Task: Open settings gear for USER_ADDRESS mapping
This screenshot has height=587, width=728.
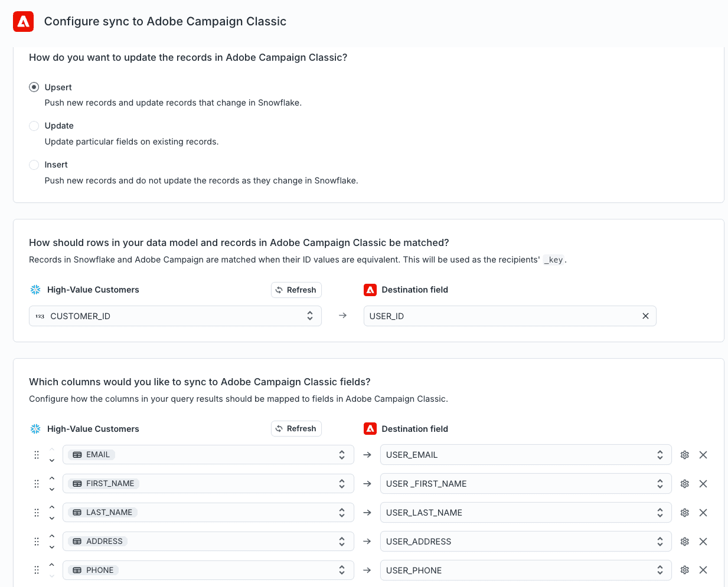Action: coord(685,542)
